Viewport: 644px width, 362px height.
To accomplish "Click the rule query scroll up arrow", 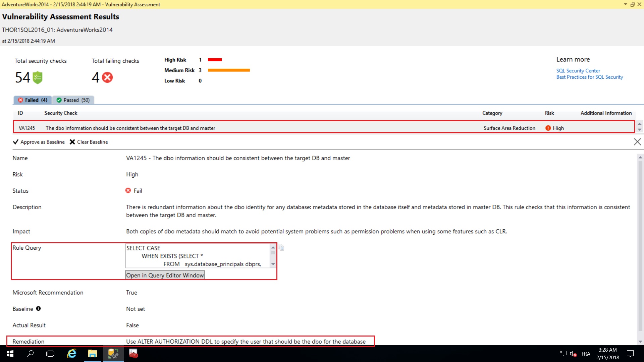I will pyautogui.click(x=273, y=247).
